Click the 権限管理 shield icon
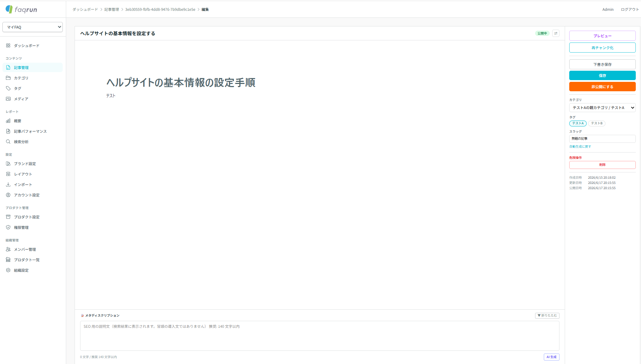This screenshot has height=364, width=641. click(x=8, y=227)
